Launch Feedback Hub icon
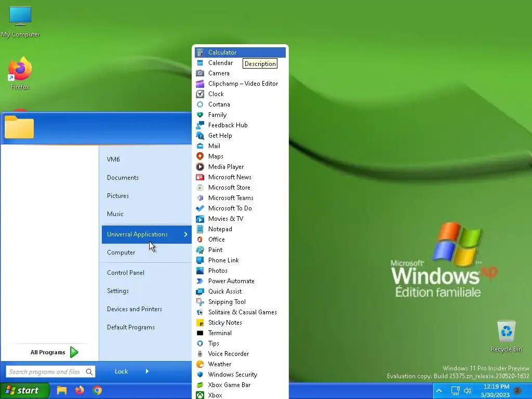532x399 pixels. (200, 125)
